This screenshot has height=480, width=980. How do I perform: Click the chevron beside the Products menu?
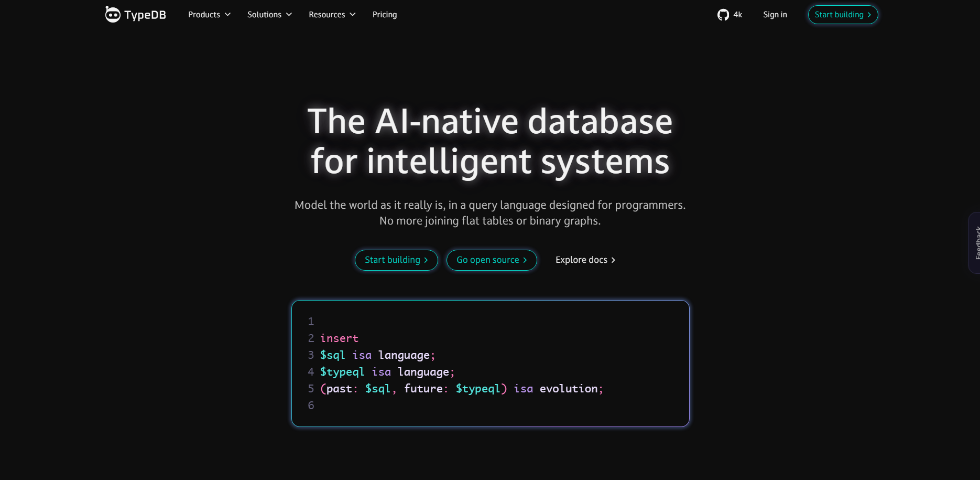click(x=227, y=15)
